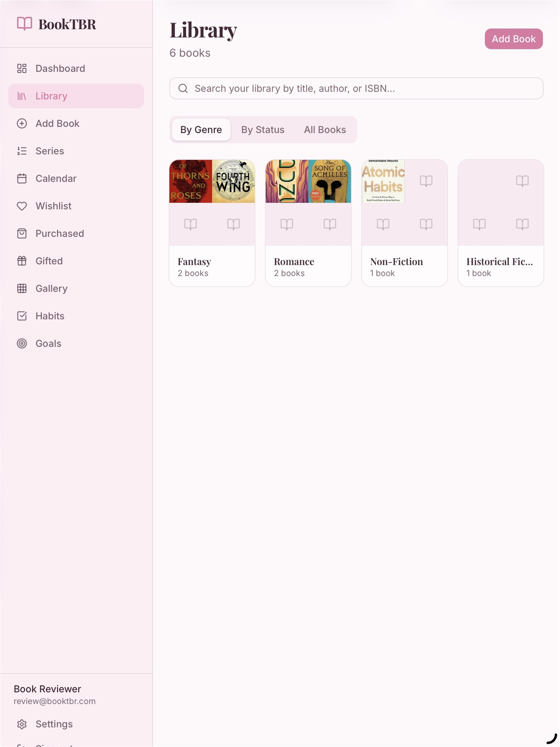
Task: Click the Purchased shopping bag icon
Action: [22, 234]
